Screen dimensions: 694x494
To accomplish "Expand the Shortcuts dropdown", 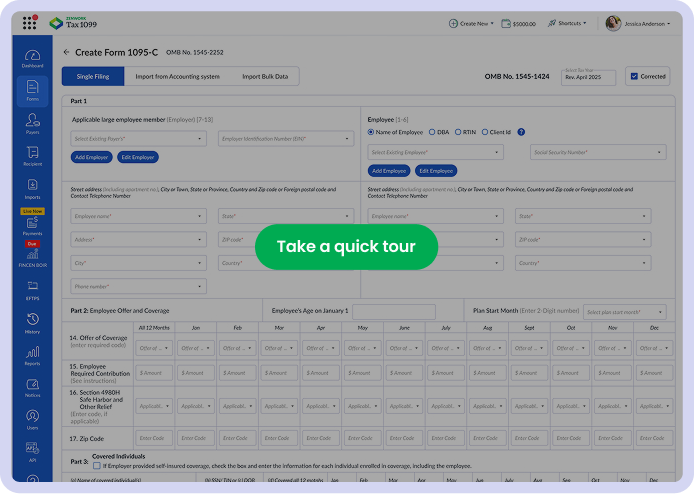I will point(572,23).
